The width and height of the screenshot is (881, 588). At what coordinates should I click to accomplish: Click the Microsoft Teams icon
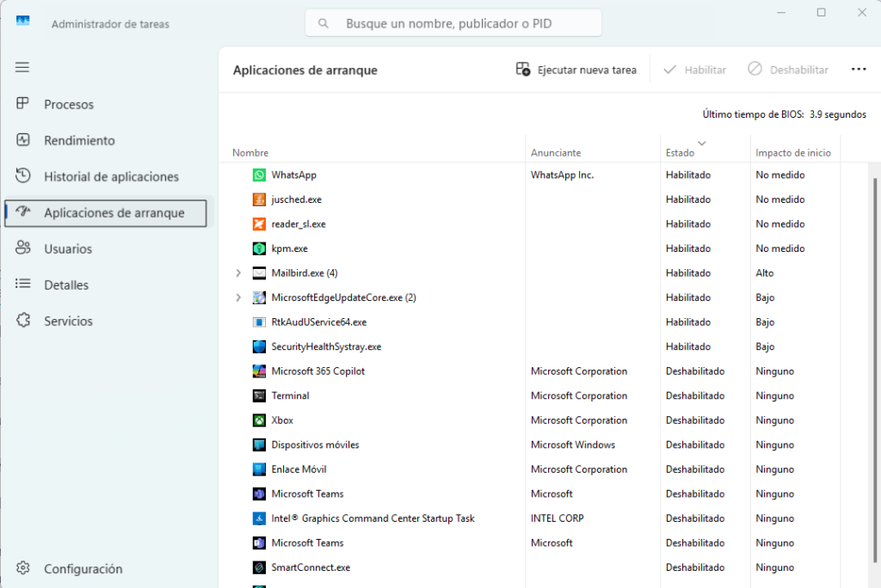[258, 493]
